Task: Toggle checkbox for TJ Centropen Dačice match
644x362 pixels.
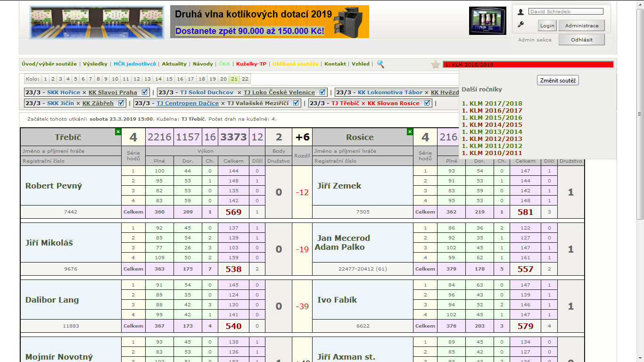Action: [296, 103]
